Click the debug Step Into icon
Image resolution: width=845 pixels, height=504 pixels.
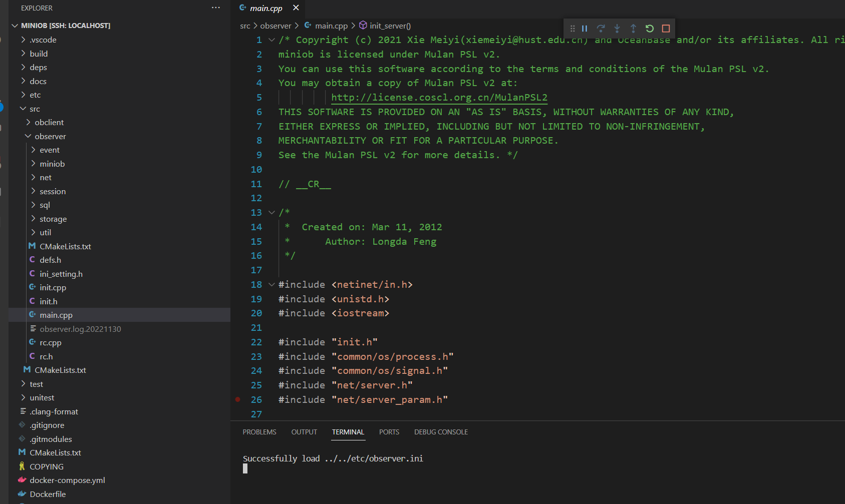click(617, 29)
